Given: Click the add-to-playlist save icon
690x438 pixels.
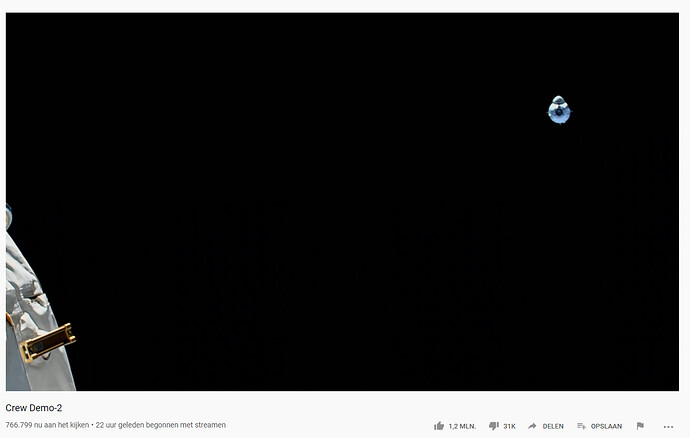Looking at the screenshot, I should pos(581,426).
